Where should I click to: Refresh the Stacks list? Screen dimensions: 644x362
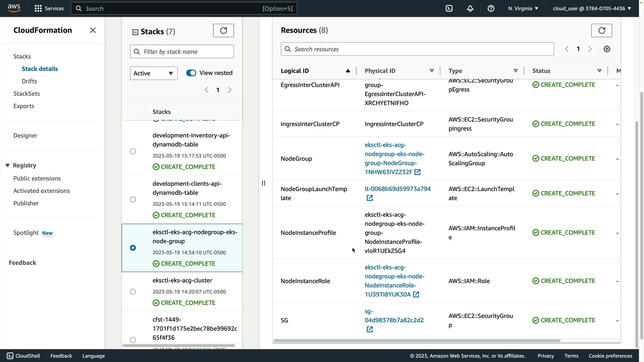[x=223, y=31]
